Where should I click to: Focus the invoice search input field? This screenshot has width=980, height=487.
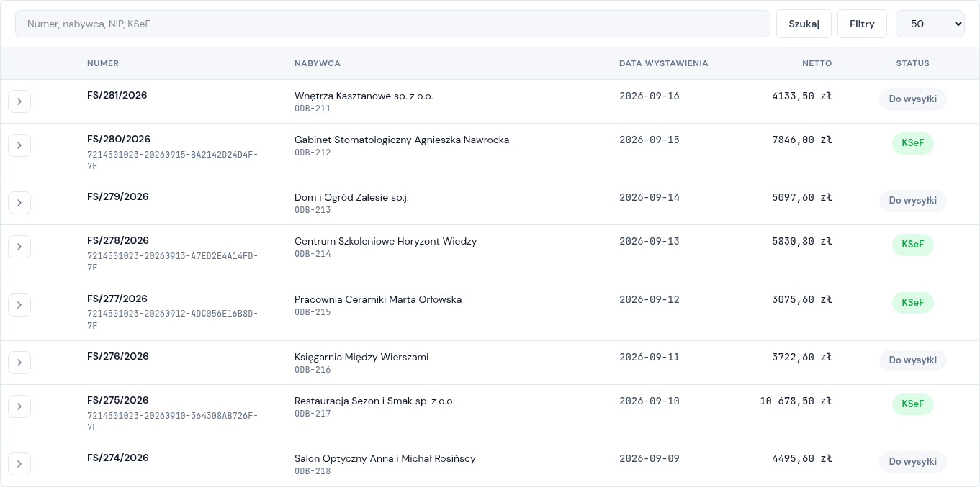pyautogui.click(x=392, y=24)
